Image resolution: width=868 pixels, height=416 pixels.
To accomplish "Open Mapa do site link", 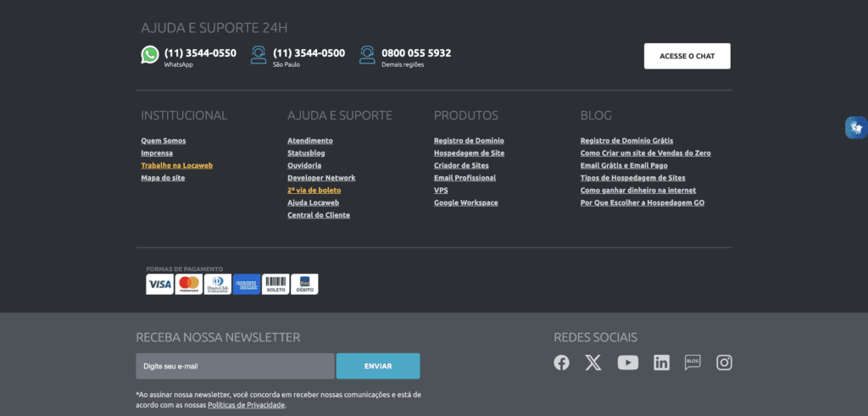I will [x=163, y=178].
